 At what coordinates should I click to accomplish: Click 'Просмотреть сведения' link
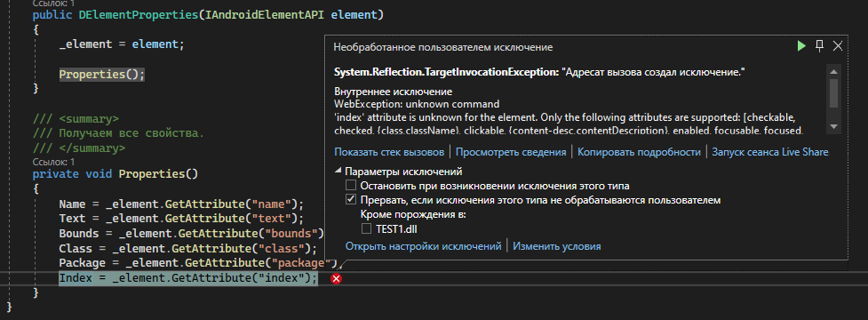[x=511, y=152]
